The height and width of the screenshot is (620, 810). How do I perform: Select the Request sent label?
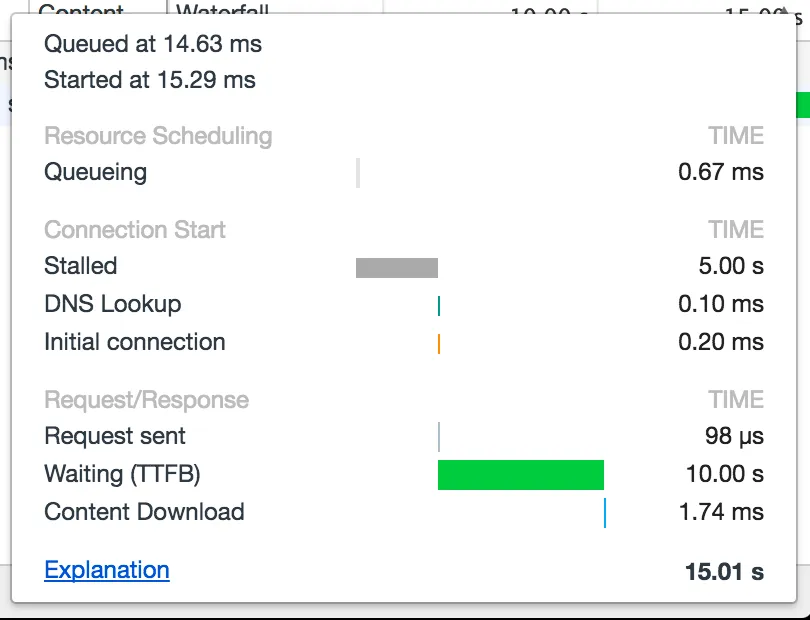coord(115,436)
